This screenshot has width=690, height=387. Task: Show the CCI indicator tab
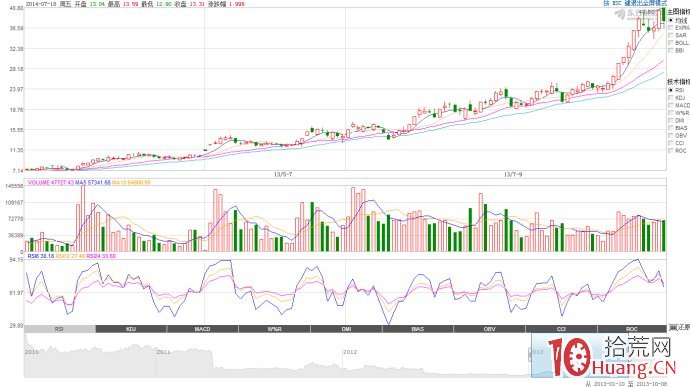[561, 329]
